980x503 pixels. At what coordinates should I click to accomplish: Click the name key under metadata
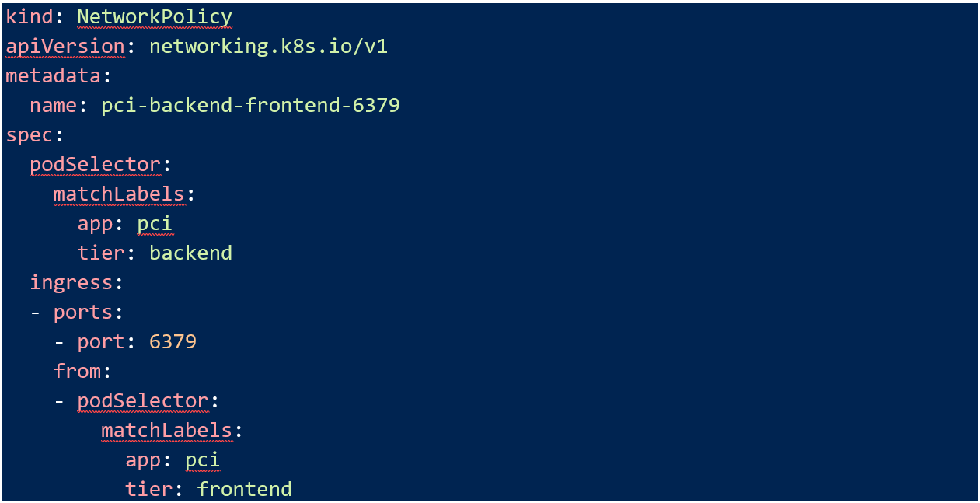[53, 106]
